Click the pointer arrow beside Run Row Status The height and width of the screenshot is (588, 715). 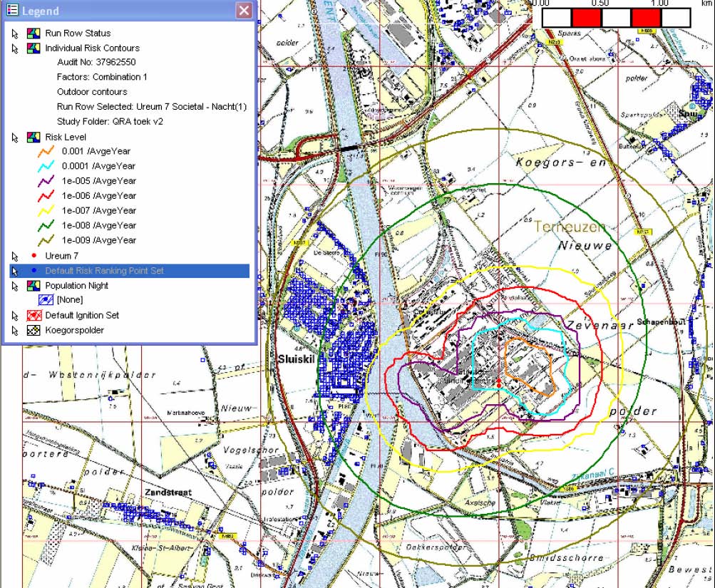(x=15, y=33)
